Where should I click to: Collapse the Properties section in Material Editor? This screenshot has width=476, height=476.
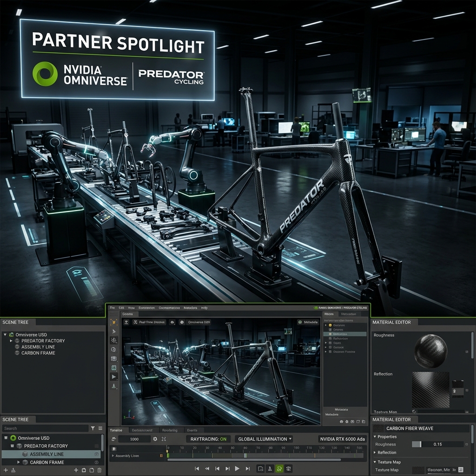tap(375, 437)
